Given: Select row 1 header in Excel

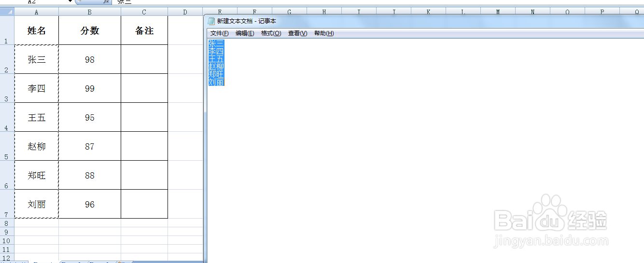Looking at the screenshot, I should [7, 30].
